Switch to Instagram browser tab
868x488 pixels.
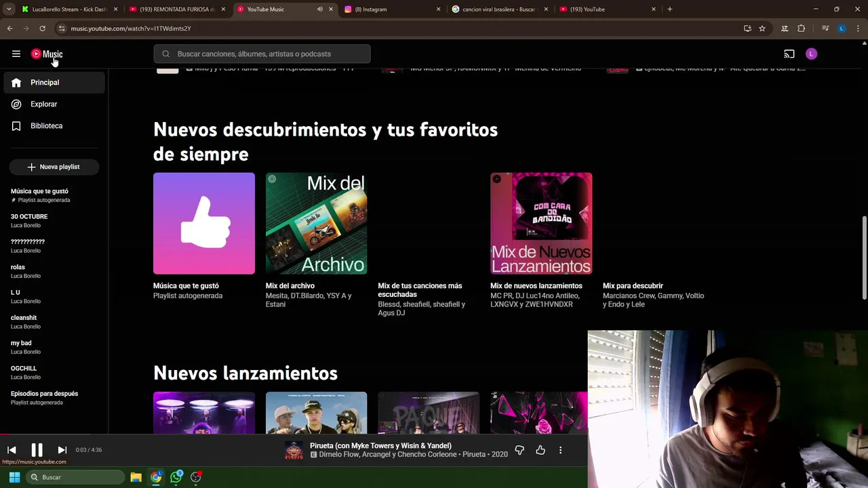tap(392, 9)
